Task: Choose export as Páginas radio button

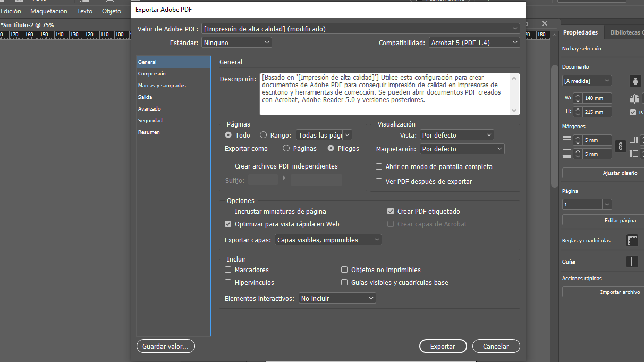Action: (286, 149)
